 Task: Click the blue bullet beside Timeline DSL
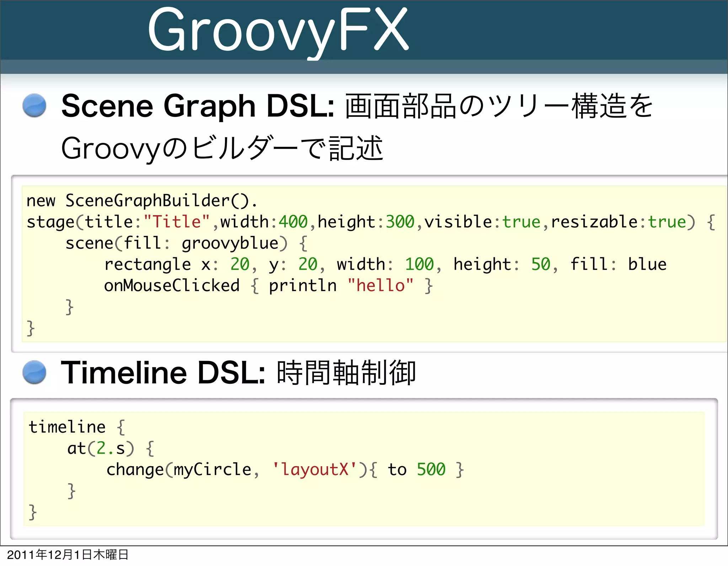pyautogui.click(x=34, y=372)
